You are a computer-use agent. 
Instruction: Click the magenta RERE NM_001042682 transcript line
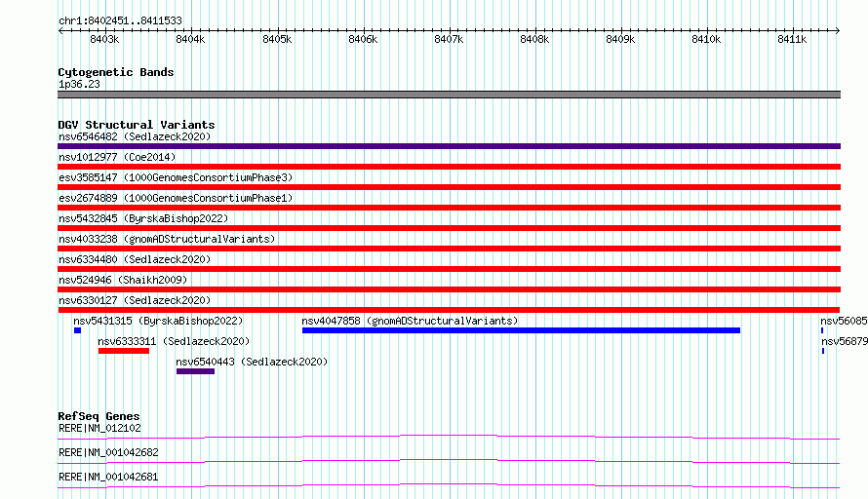[449, 461]
